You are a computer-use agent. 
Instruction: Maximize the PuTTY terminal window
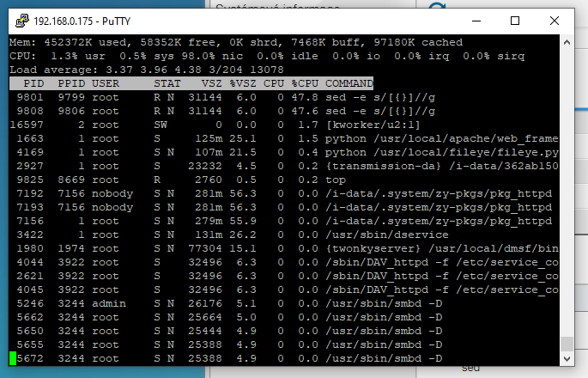tap(515, 20)
